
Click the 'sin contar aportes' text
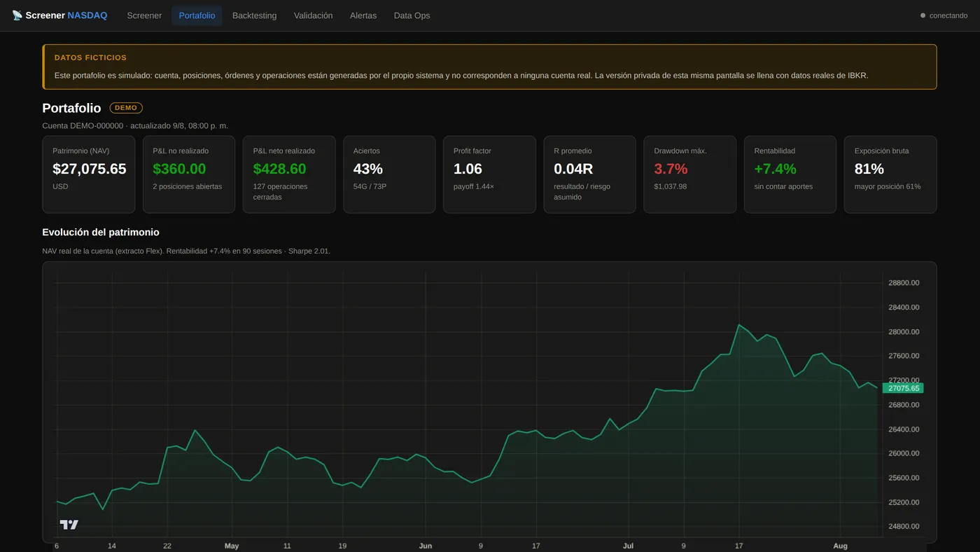point(783,186)
